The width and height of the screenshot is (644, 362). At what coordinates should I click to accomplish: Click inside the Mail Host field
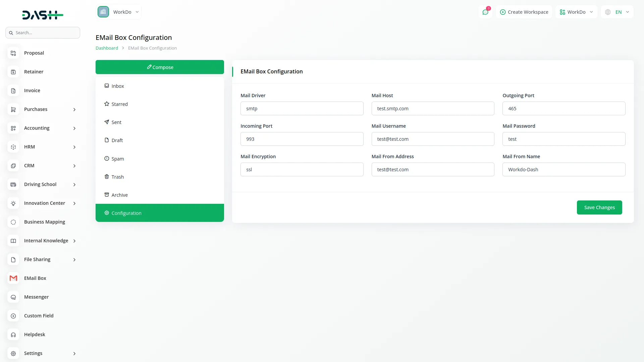[x=433, y=108]
